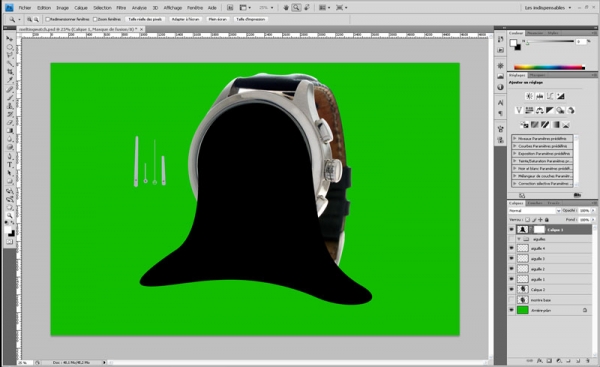Click the zoom out magnifier option
Viewport: 600px width, 367px height.
(x=36, y=19)
